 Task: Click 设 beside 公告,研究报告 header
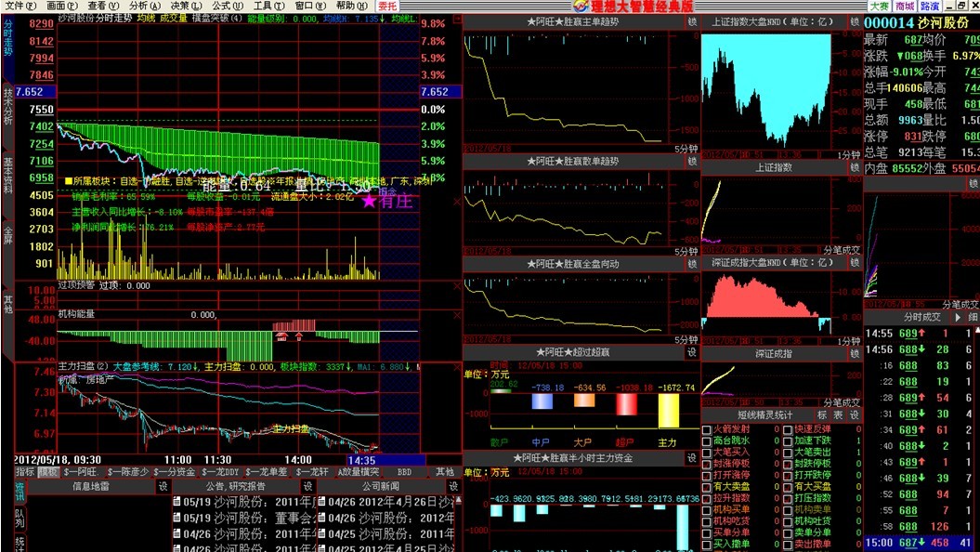point(307,486)
